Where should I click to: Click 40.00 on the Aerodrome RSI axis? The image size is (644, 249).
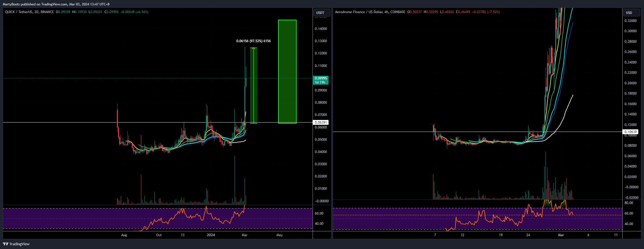[x=629, y=224]
